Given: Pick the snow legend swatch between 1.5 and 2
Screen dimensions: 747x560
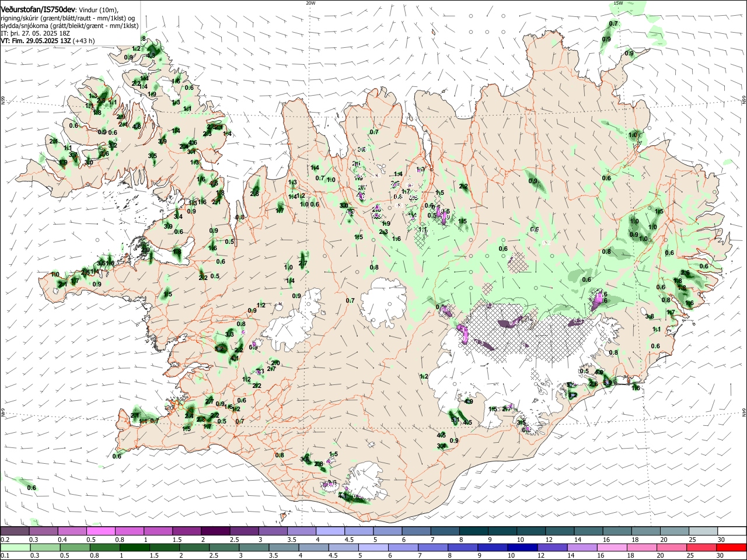Looking at the screenshot, I should (186, 531).
